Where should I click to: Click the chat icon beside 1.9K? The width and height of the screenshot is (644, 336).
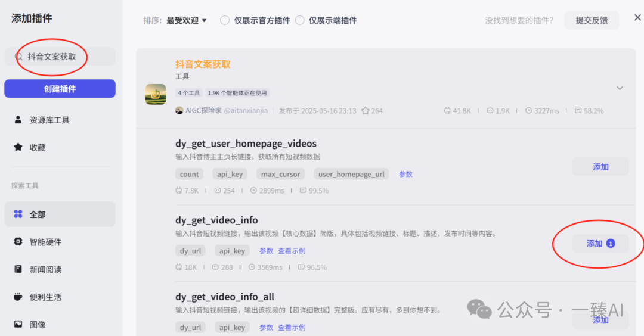click(x=490, y=110)
